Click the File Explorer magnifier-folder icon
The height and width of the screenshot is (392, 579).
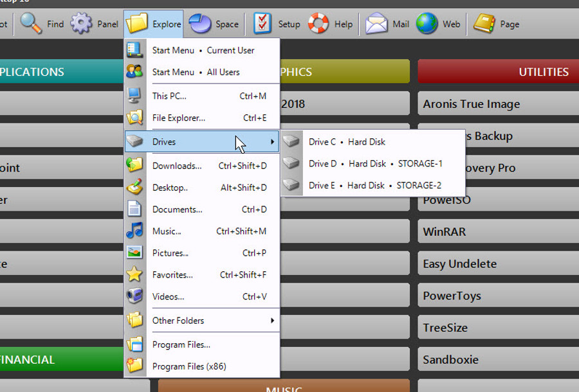pos(134,118)
